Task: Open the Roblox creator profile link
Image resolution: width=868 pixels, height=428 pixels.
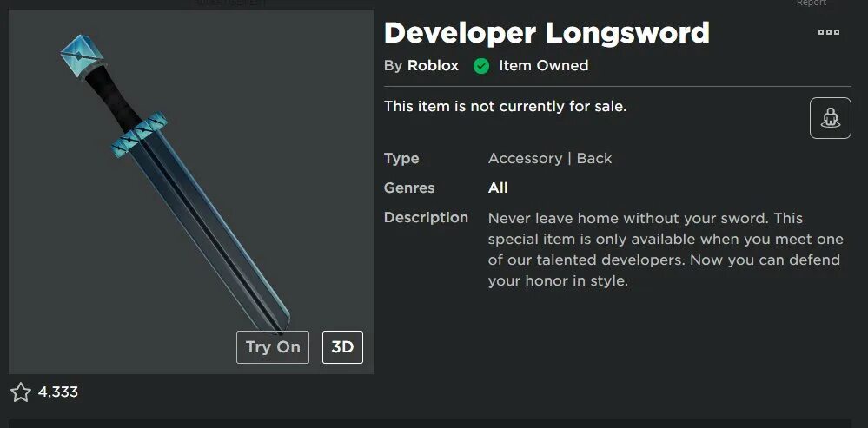Action: pos(433,66)
